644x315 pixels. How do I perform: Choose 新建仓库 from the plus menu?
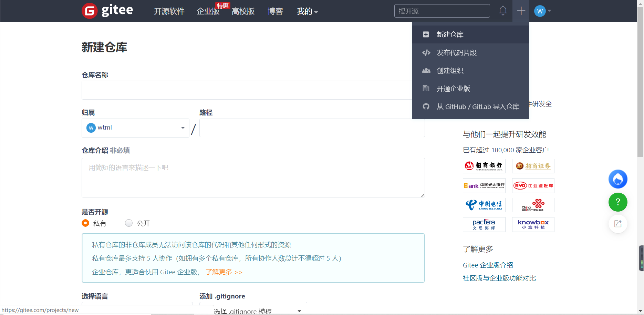pyautogui.click(x=471, y=34)
